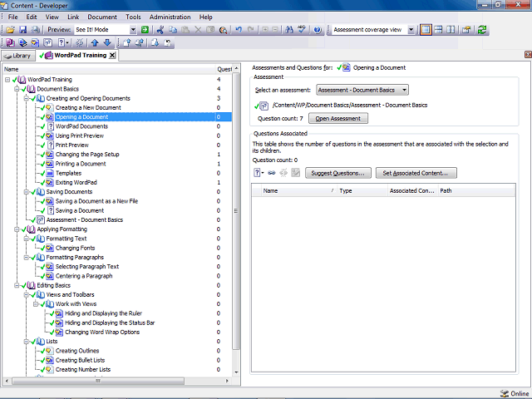532x399 pixels.
Task: Click the green Refresh arrows icon
Action: [x=482, y=30]
